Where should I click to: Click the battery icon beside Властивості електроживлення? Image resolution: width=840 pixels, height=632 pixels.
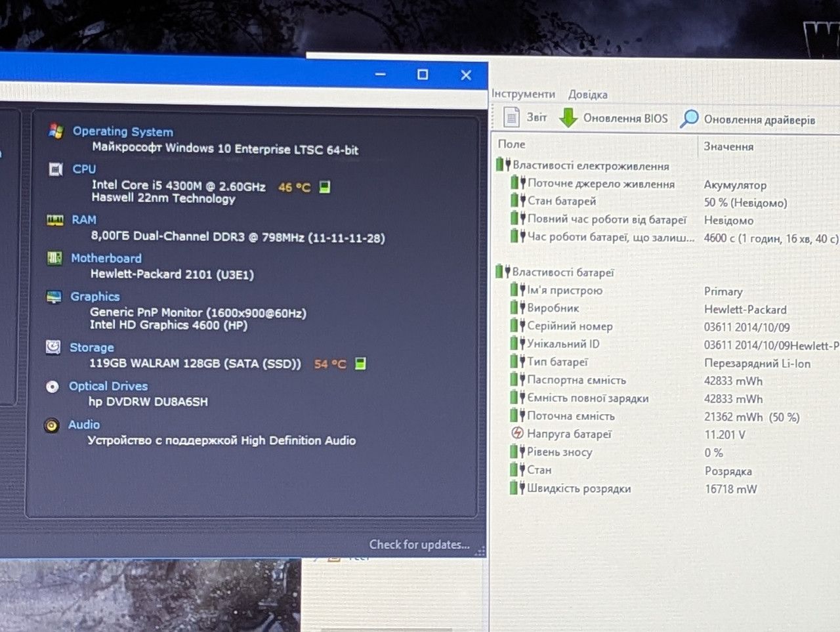point(503,165)
